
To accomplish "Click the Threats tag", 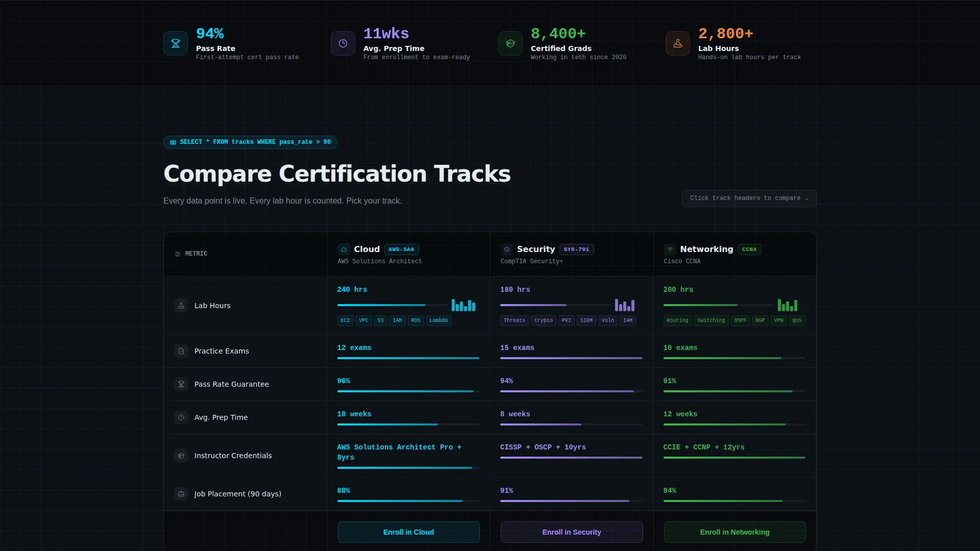I will pyautogui.click(x=514, y=320).
